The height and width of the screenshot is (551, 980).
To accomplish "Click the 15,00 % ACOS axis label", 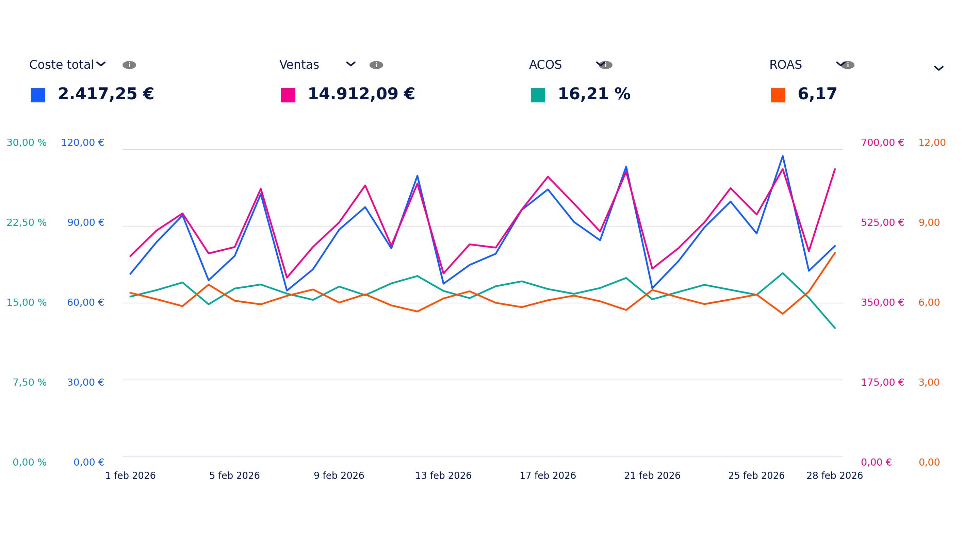I will [x=27, y=302].
